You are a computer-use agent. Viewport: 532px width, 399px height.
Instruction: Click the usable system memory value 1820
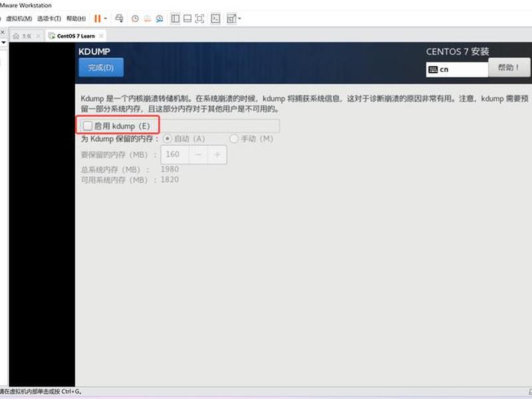170,180
